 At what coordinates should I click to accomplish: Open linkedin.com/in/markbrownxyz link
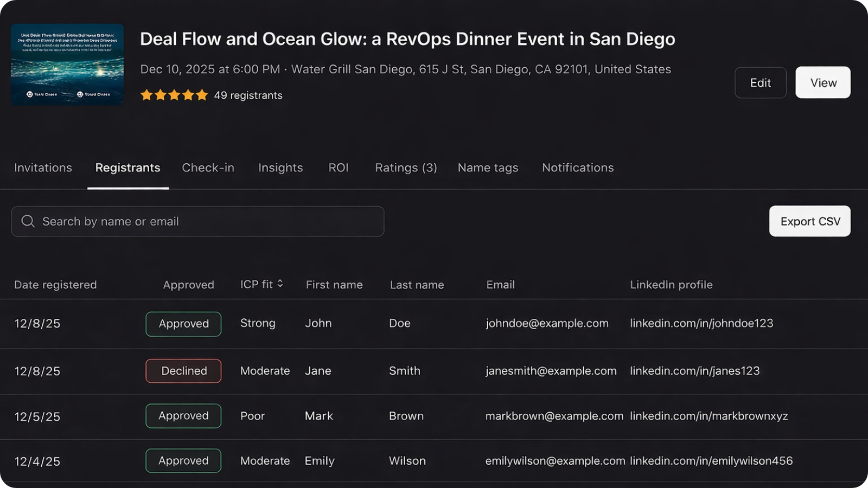[709, 416]
